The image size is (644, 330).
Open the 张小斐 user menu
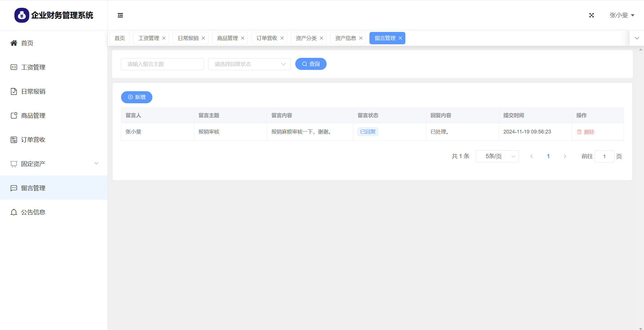622,15
